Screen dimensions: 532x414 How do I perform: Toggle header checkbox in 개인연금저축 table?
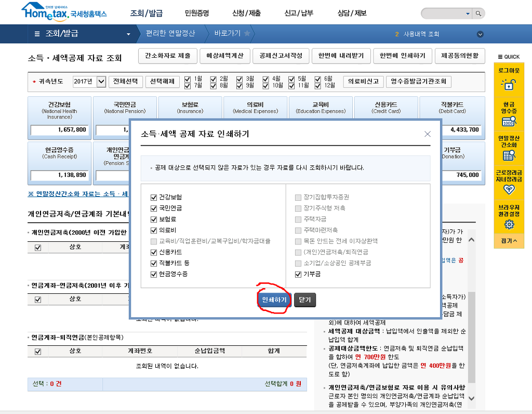[38, 248]
